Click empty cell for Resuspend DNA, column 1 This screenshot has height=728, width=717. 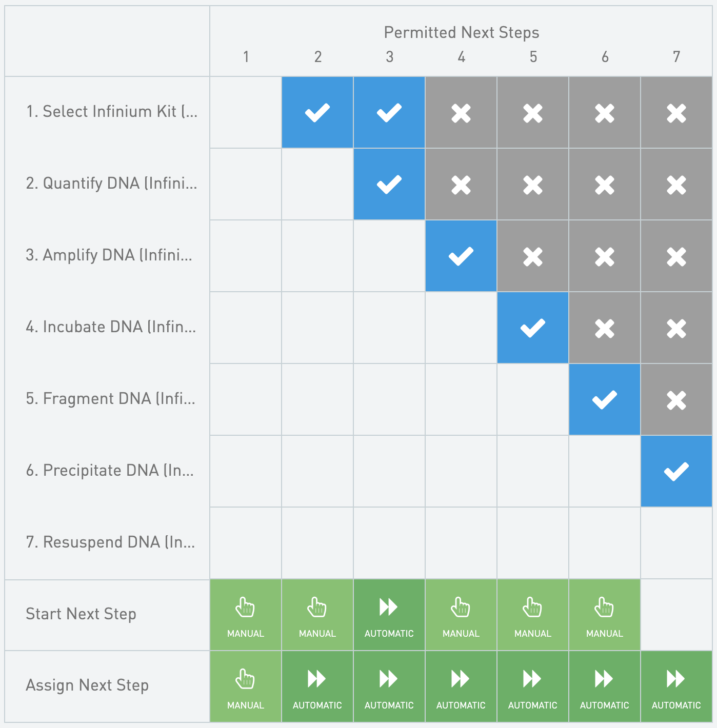(x=246, y=543)
